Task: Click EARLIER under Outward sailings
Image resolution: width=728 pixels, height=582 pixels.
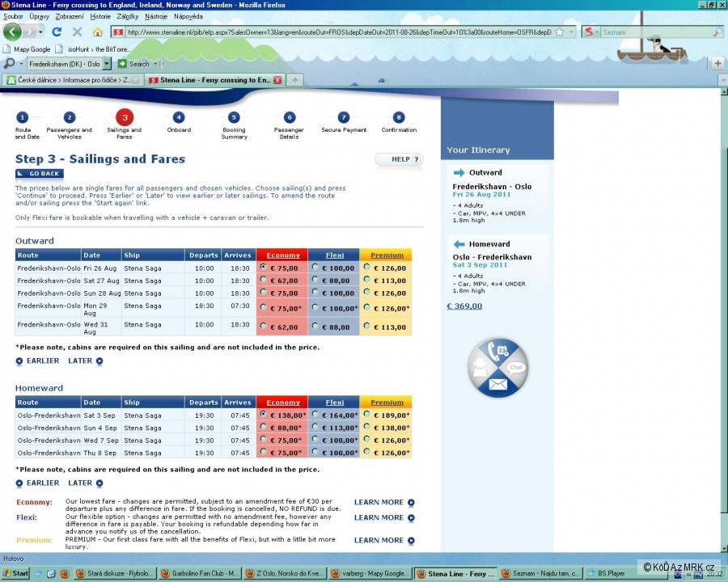Action: click(x=37, y=361)
